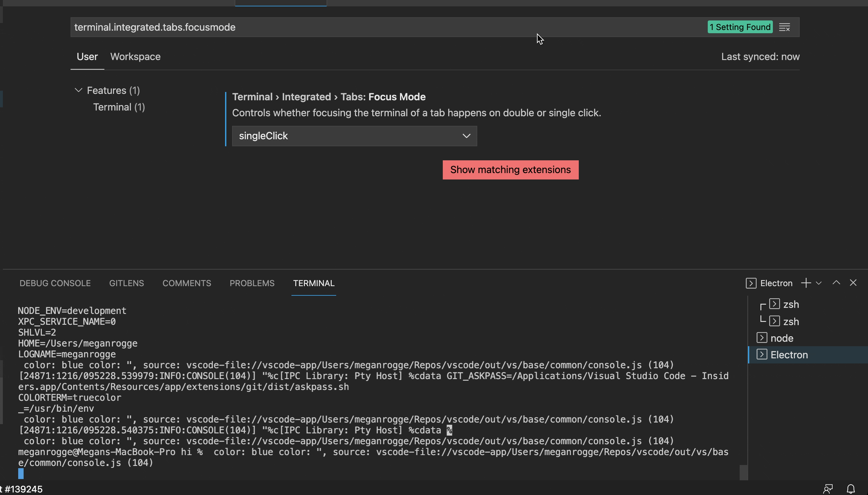Click the Focus Mode setting title

pos(328,97)
